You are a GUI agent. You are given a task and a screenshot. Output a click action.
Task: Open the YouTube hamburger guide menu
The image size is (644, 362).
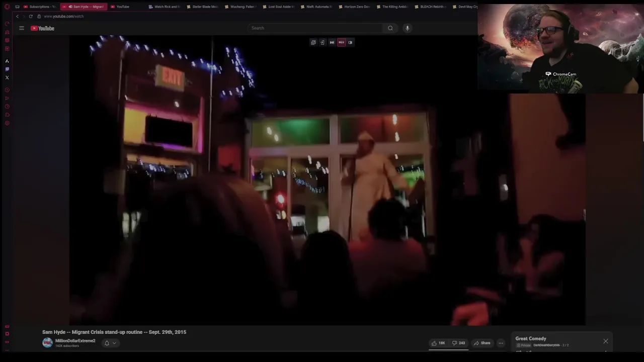[22, 28]
